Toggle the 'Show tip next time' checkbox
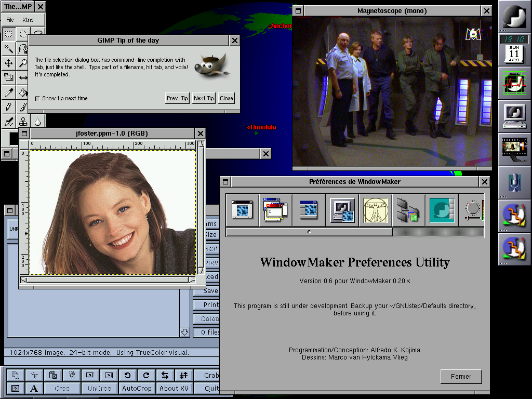The height and width of the screenshot is (399, 532). click(x=37, y=99)
